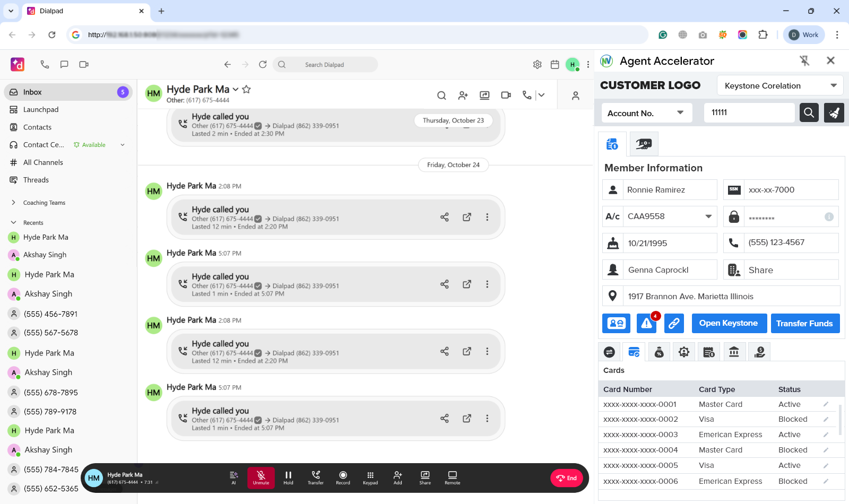Open call options arrow beside phone icon
This screenshot has height=504, width=849.
(x=541, y=95)
